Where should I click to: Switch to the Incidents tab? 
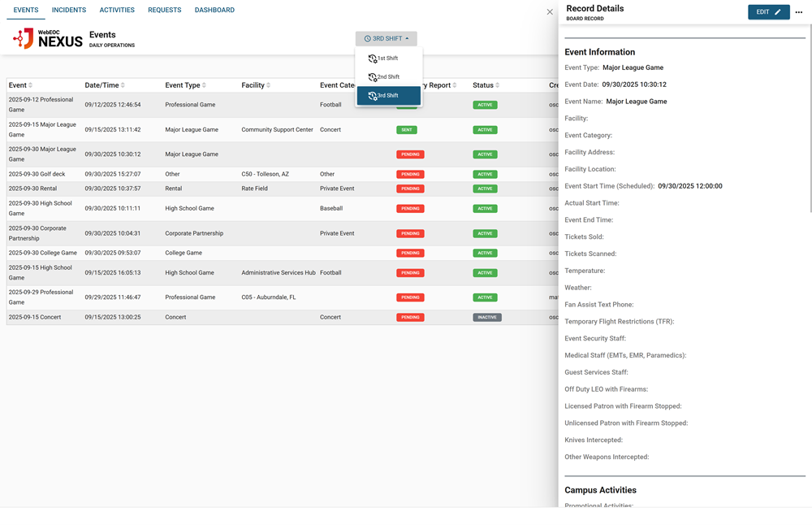point(69,11)
